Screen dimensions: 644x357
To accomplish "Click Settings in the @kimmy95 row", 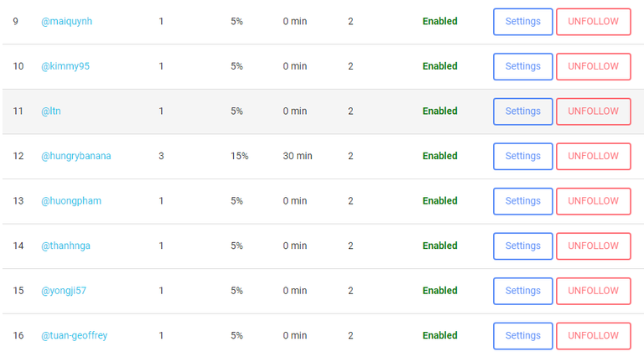I will pos(522,66).
